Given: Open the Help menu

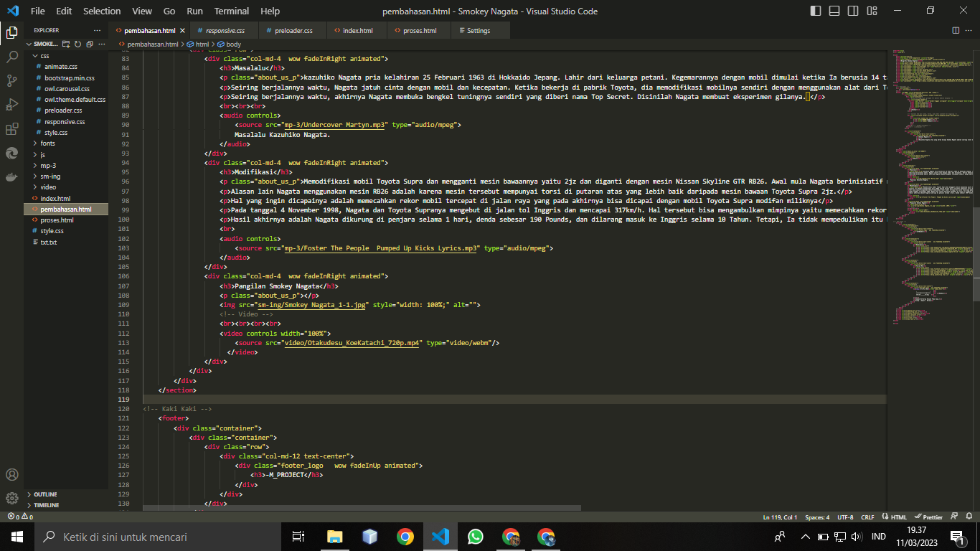Looking at the screenshot, I should [270, 11].
